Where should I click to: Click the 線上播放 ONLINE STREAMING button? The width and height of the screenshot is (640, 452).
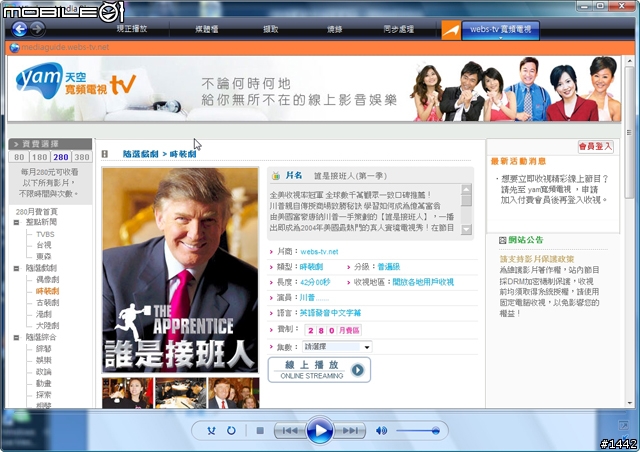pos(319,370)
